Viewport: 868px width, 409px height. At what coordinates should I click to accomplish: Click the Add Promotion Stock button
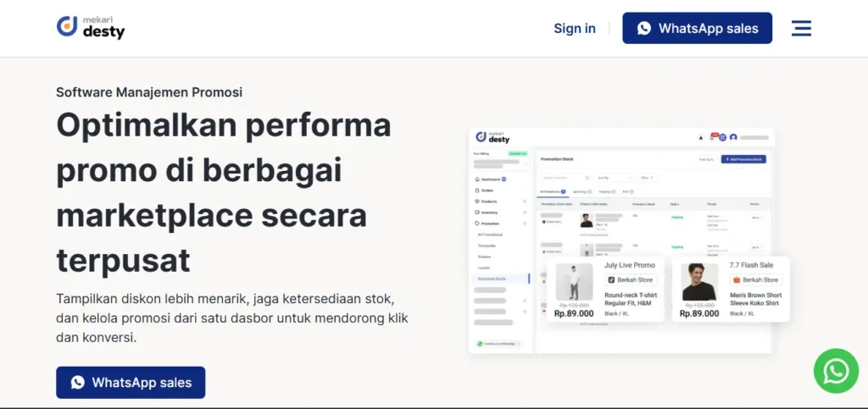point(743,159)
